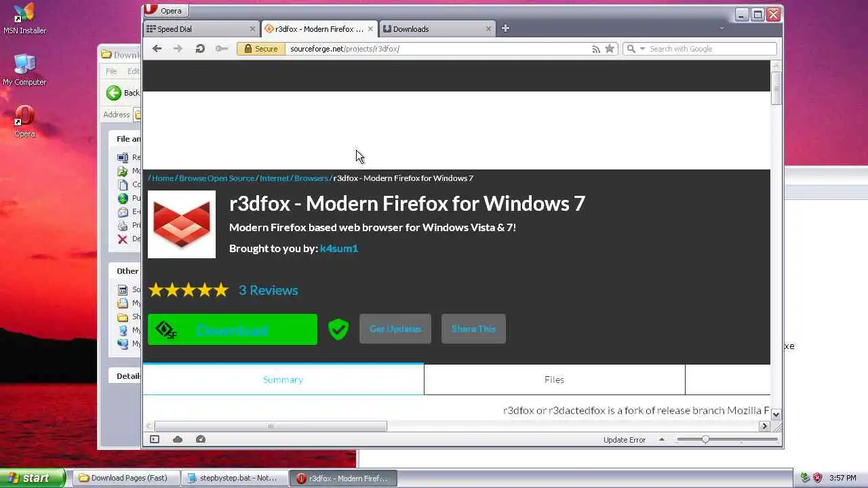Open Browse Open Source breadcrumb
This screenshot has width=868, height=488.
216,178
